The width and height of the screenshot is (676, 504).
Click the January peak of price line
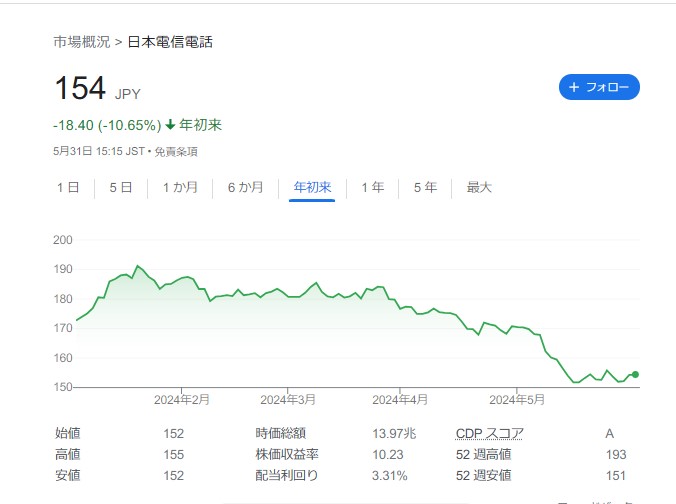click(x=138, y=266)
